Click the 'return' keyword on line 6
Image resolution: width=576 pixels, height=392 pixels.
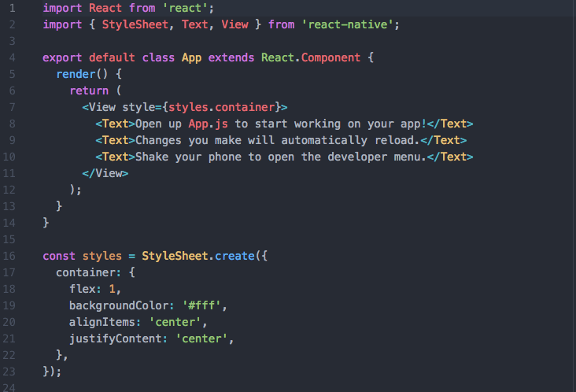coord(89,91)
